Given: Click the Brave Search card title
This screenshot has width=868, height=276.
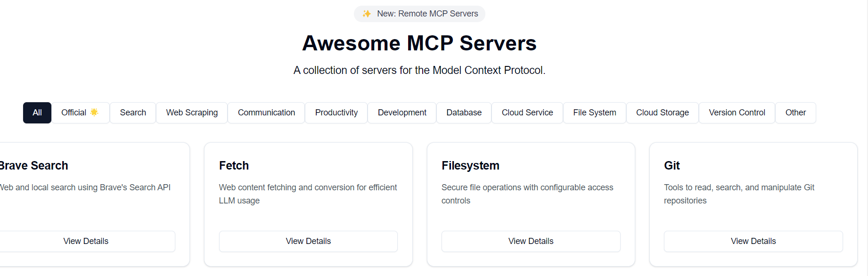Looking at the screenshot, I should coord(33,166).
